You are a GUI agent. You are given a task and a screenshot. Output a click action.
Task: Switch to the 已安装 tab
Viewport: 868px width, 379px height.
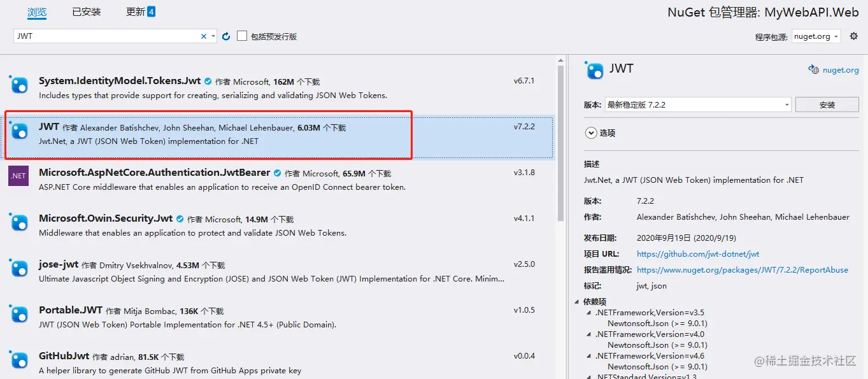click(x=86, y=12)
